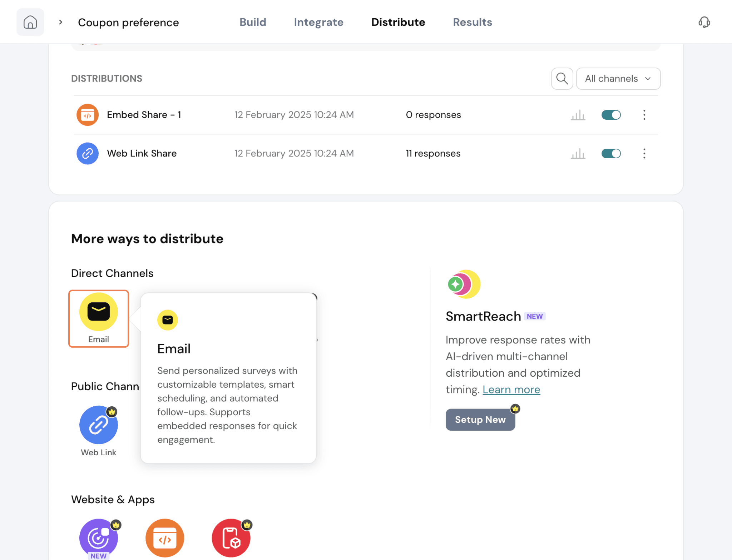Click the search distributions magnifier icon
The image size is (732, 560).
tap(562, 78)
